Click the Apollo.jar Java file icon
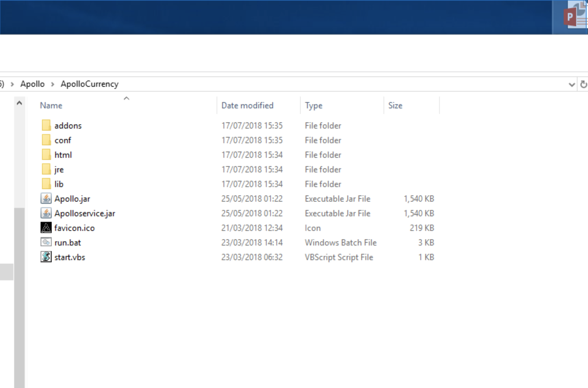This screenshot has height=388, width=588. point(46,199)
